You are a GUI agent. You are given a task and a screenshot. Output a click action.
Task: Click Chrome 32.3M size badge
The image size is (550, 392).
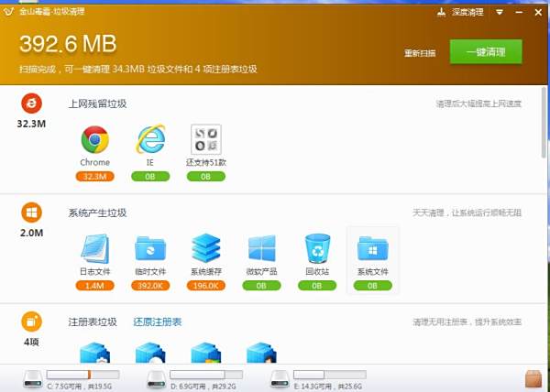click(x=94, y=176)
